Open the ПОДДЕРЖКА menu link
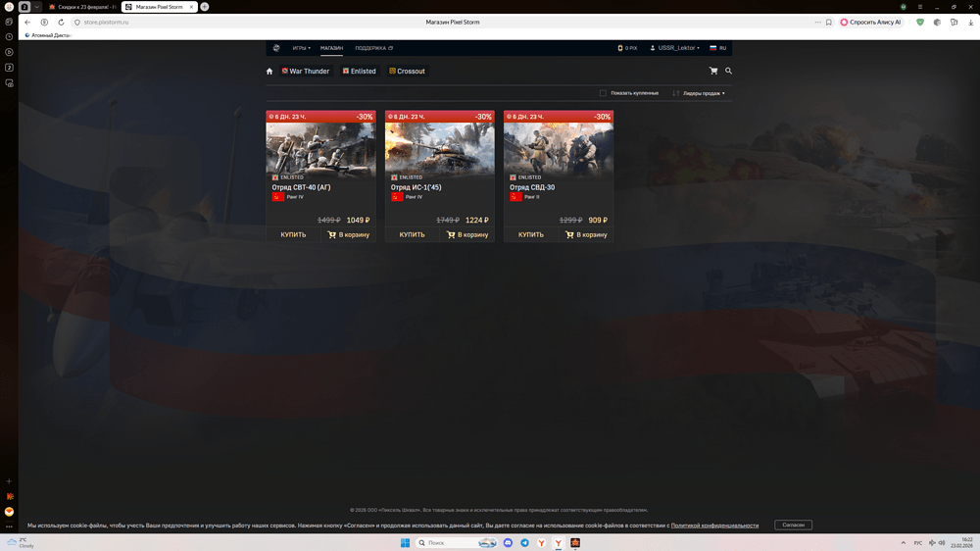 coord(373,48)
